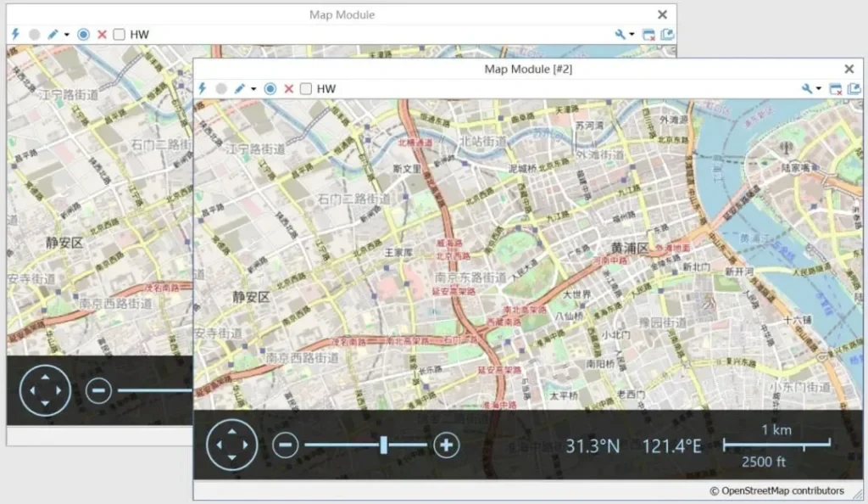Open the OpenStreetMap contributors attribution
Screen dimensions: 868x504
tap(776, 490)
